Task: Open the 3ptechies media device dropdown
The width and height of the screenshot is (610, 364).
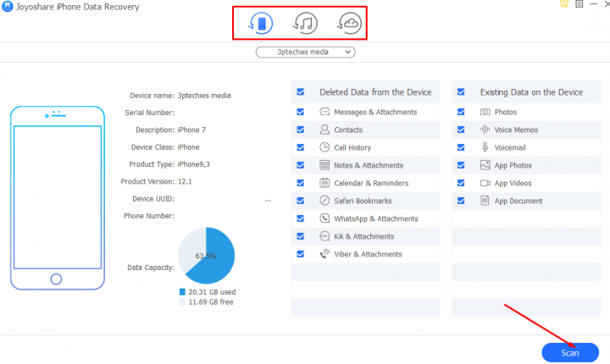Action: (305, 52)
